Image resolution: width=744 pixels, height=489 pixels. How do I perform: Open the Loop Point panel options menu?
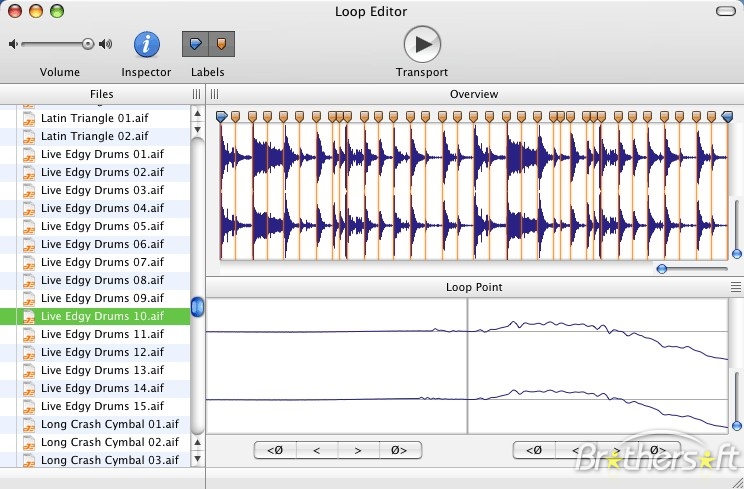[736, 287]
